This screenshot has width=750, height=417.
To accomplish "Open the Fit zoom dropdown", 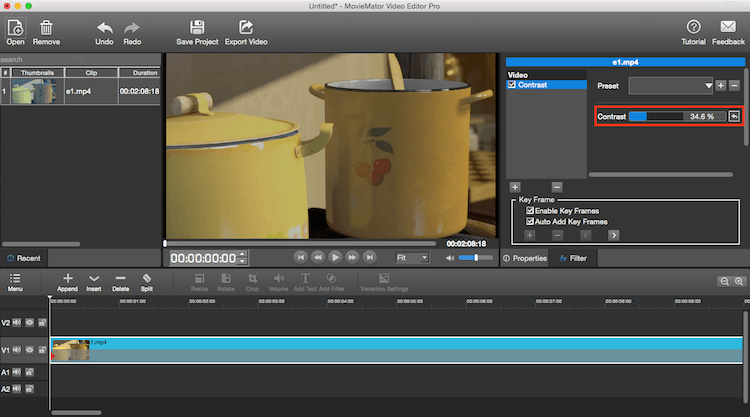I will pyautogui.click(x=411, y=257).
